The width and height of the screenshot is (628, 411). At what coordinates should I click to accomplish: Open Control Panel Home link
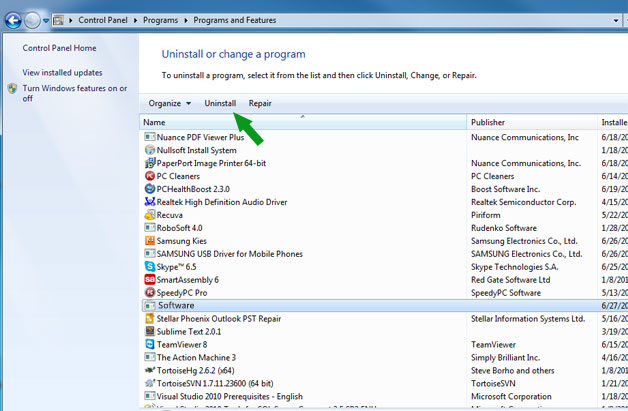click(x=59, y=48)
